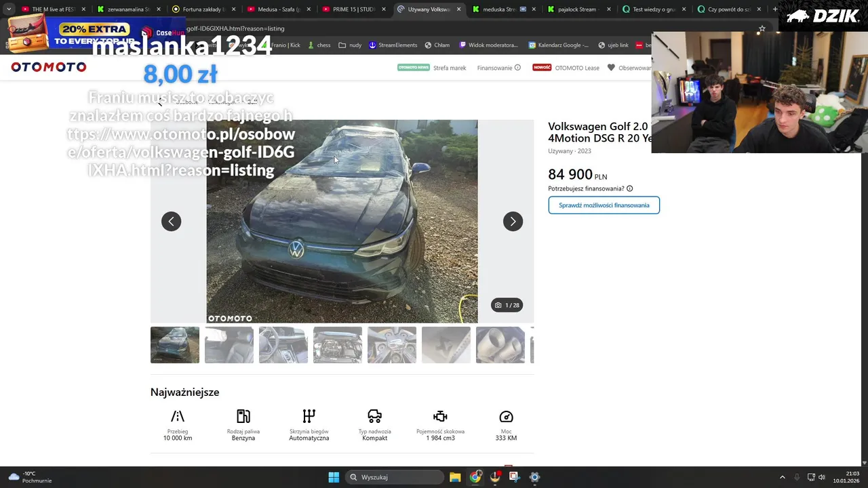Open a new browser tab
868x488 pixels.
pos(775,9)
